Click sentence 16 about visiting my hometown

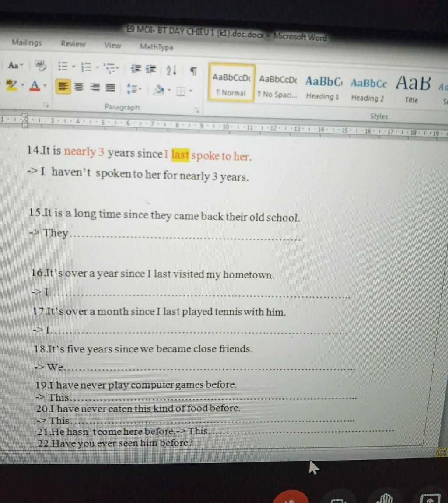pyautogui.click(x=153, y=274)
